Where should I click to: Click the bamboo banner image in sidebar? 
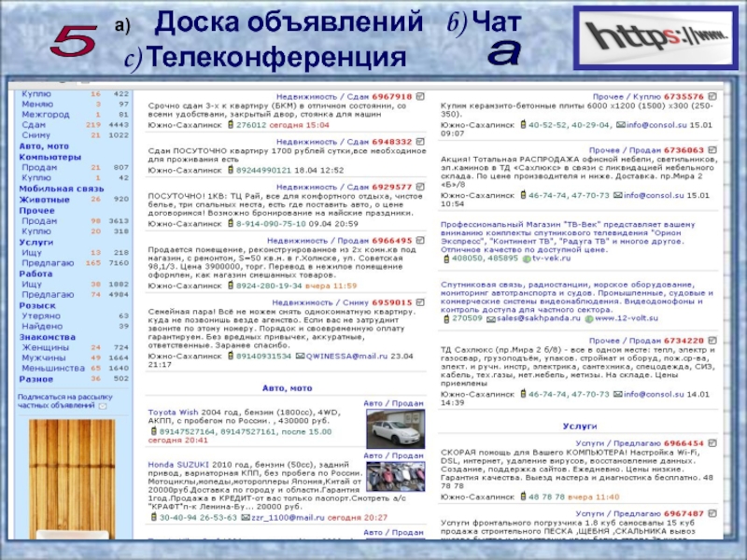coord(72,479)
